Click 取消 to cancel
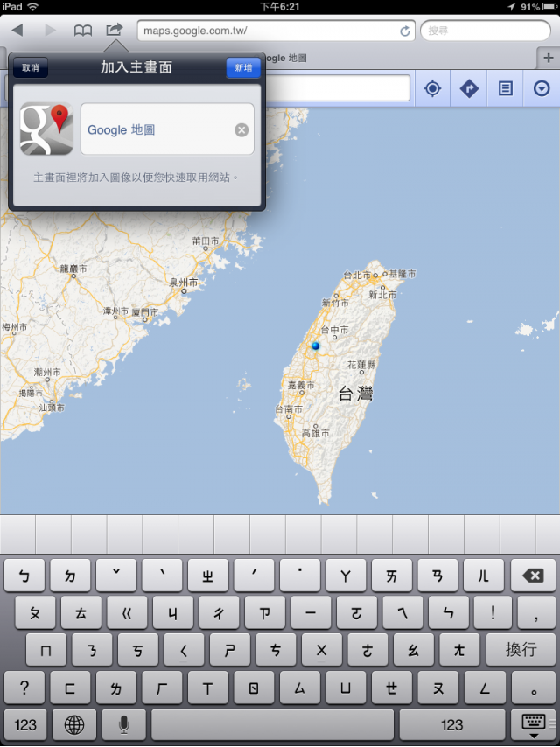 [x=31, y=67]
